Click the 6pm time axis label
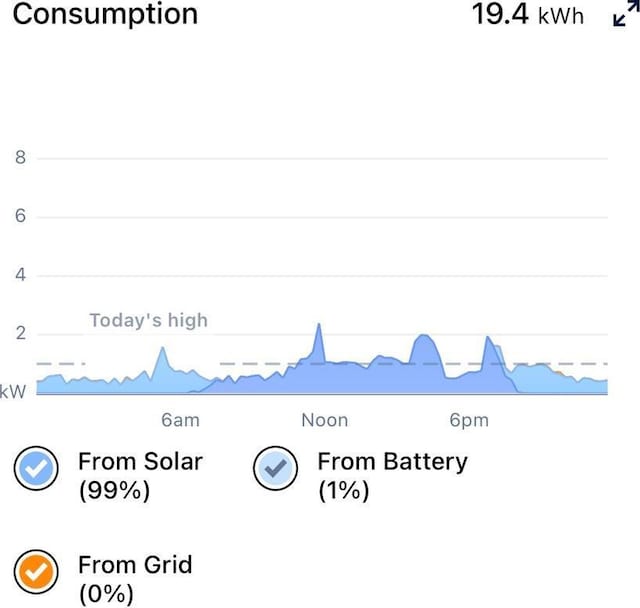 point(469,420)
